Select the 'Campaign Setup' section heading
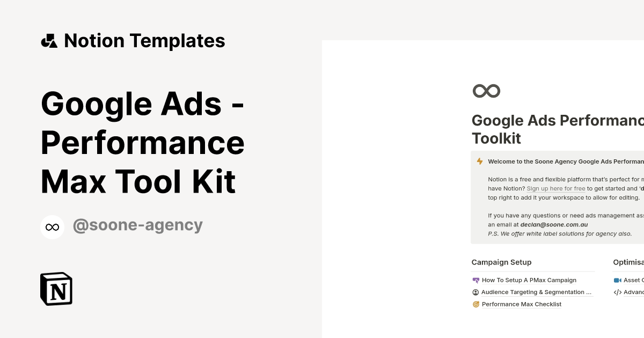 click(501, 262)
